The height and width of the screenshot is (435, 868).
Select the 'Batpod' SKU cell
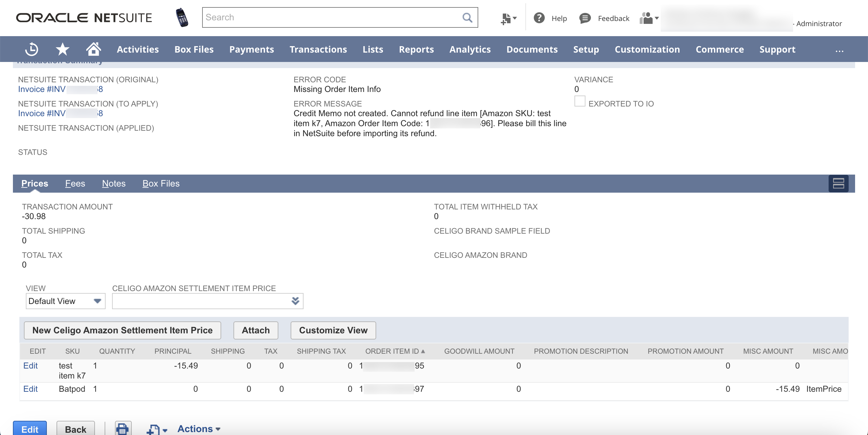[x=72, y=389]
